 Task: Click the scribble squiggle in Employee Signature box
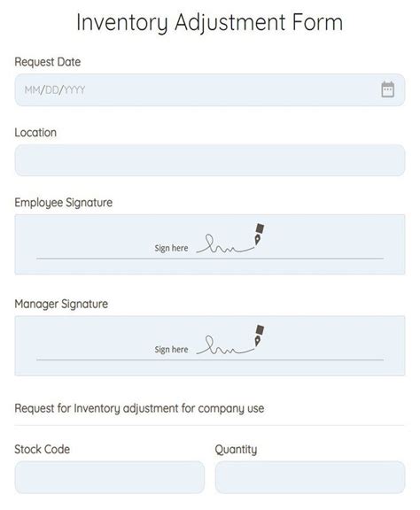[225, 244]
